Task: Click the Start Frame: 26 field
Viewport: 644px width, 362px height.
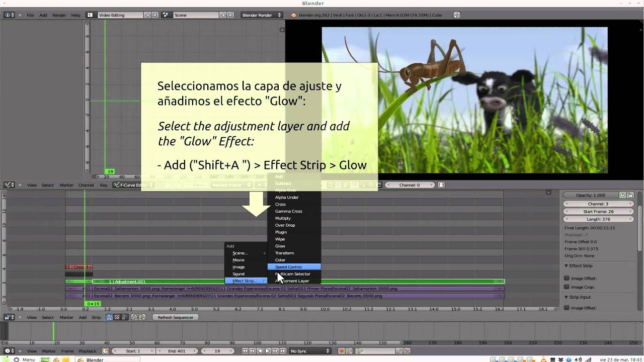Action: [598, 212]
